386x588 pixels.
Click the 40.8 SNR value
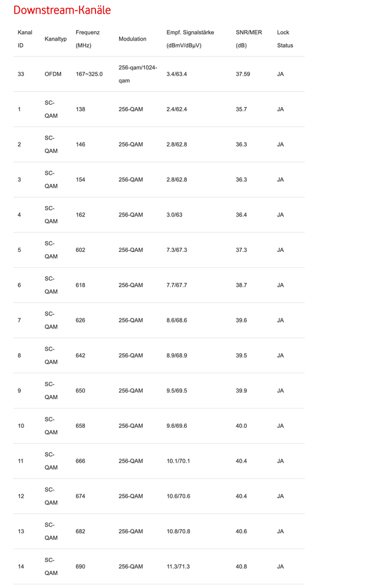point(241,566)
